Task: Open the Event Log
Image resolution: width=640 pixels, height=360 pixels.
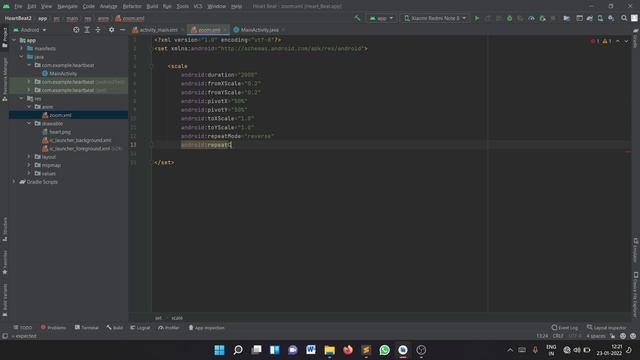Action: [x=565, y=328]
